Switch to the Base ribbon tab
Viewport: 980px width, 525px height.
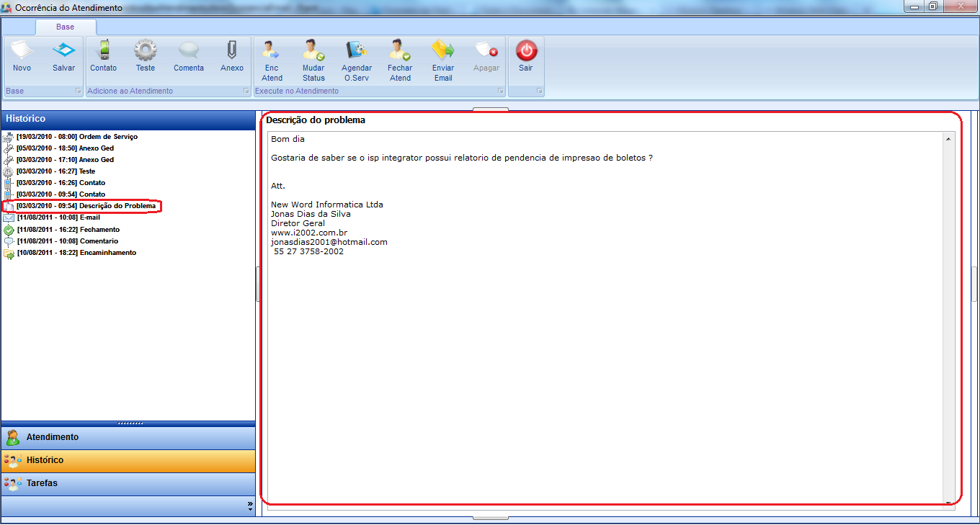click(x=65, y=27)
